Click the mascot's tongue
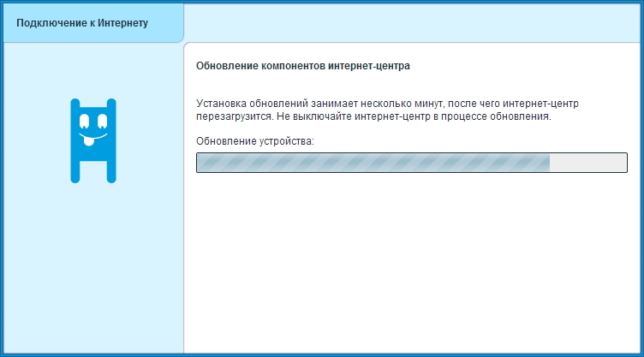 pyautogui.click(x=90, y=143)
